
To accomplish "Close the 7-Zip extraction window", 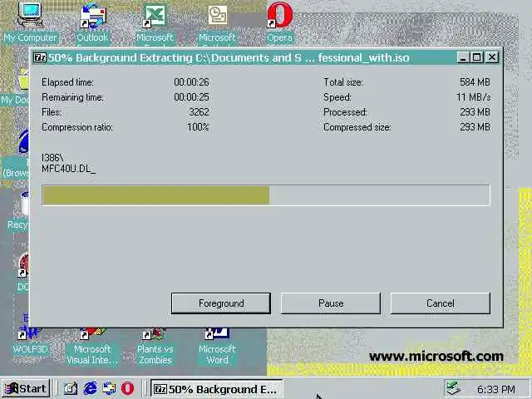I will [x=492, y=57].
